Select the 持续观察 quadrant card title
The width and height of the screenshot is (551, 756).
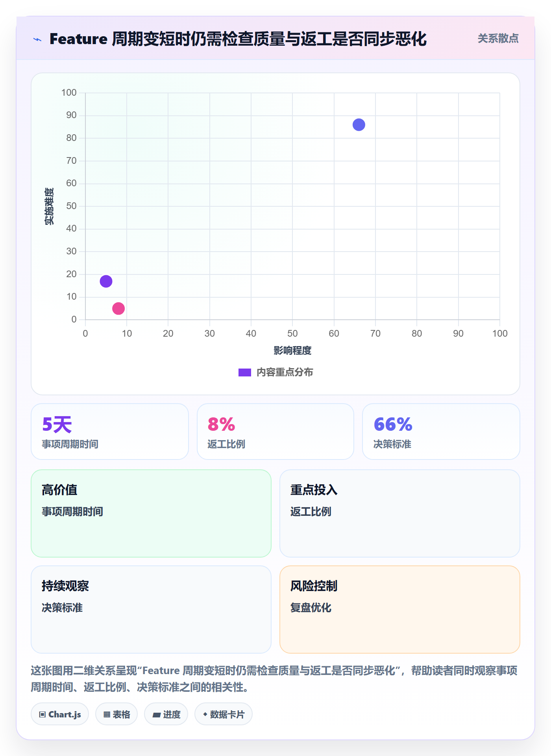pos(65,586)
